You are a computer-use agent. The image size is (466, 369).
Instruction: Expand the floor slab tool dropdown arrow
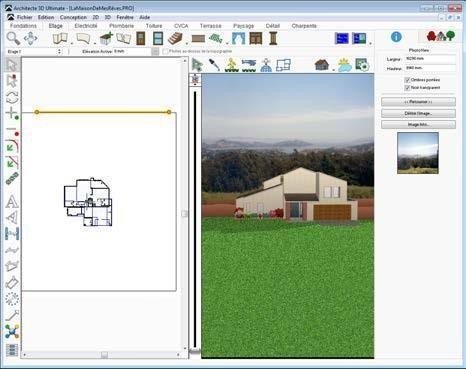[95, 44]
